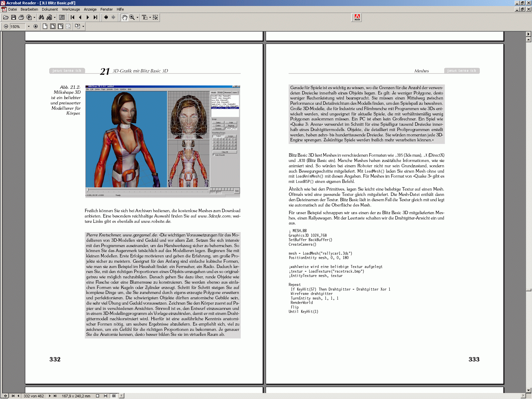Switch to continuous facing pages layout
Viewport: 532px width, 399px height.
(x=114, y=396)
